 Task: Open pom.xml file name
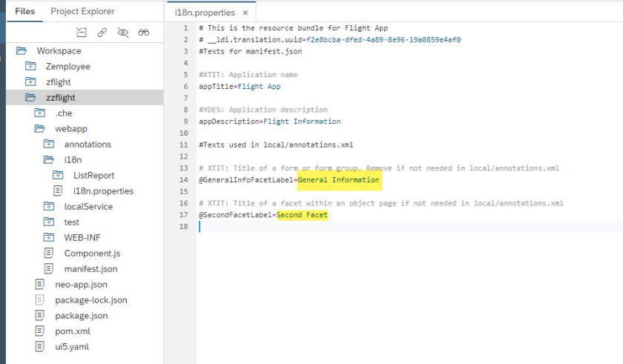point(73,331)
